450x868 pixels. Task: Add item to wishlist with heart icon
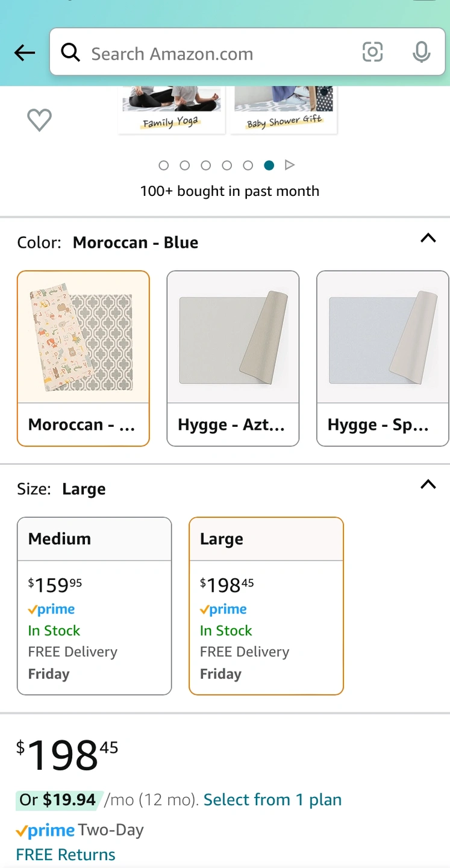click(40, 120)
